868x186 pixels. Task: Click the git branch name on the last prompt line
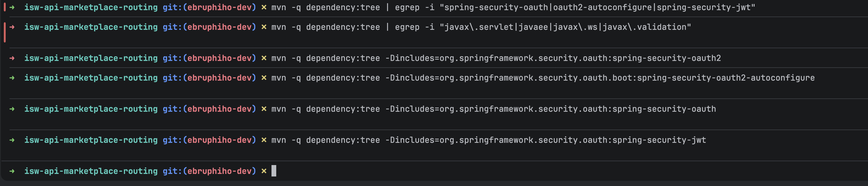tap(219, 171)
